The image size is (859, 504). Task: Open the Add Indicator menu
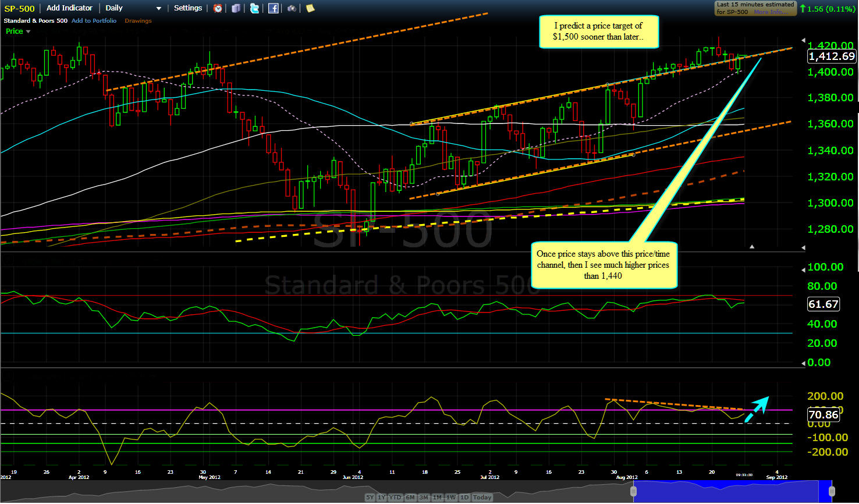coord(69,8)
